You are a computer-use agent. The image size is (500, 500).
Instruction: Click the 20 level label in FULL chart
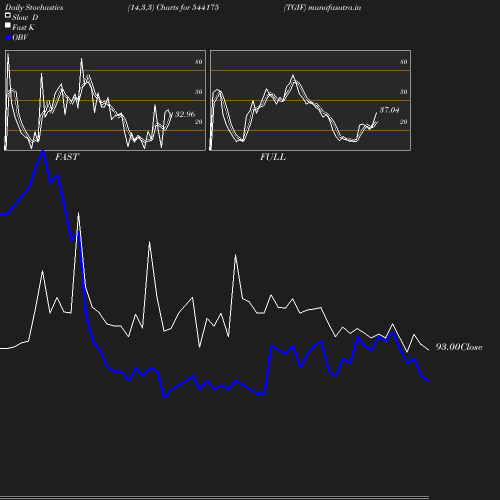click(x=404, y=122)
